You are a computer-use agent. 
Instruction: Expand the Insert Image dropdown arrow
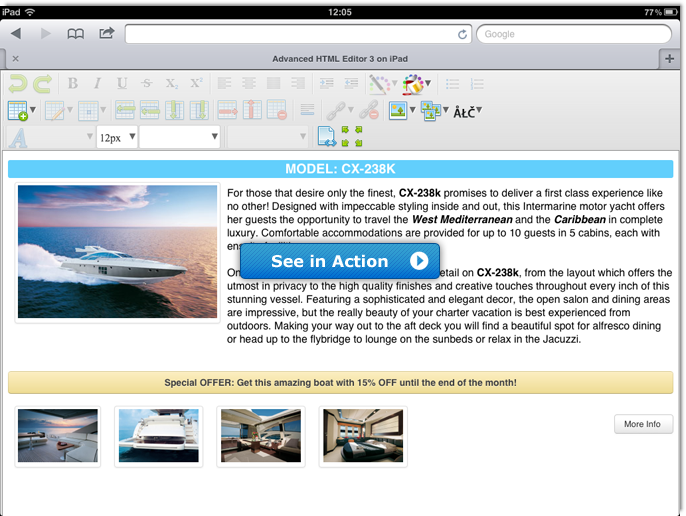pyautogui.click(x=412, y=109)
